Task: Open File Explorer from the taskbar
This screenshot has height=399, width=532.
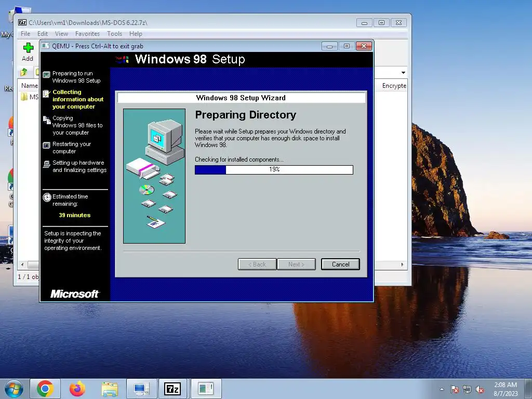Action: click(110, 389)
